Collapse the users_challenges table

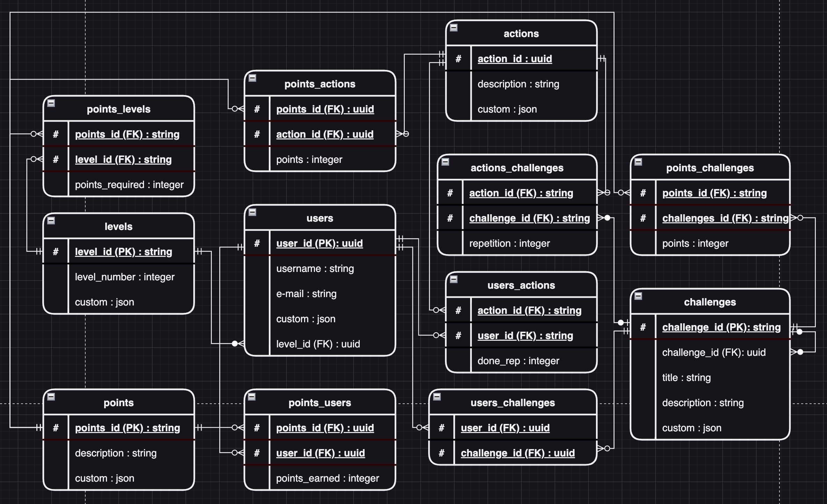point(437,397)
